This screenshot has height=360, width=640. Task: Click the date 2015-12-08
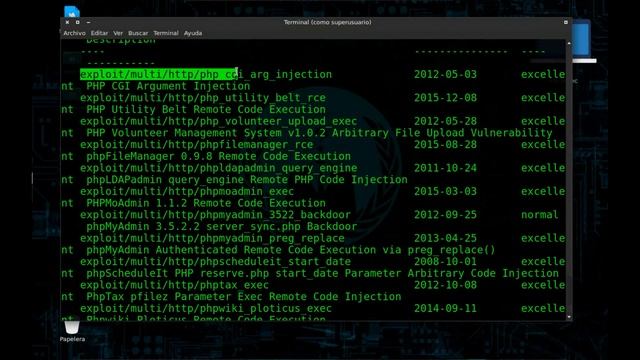[445, 98]
